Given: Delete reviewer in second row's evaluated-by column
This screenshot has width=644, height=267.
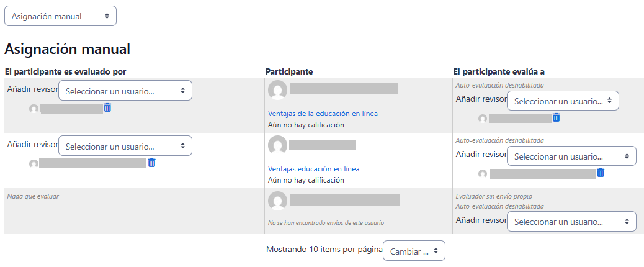Looking at the screenshot, I should [x=151, y=163].
